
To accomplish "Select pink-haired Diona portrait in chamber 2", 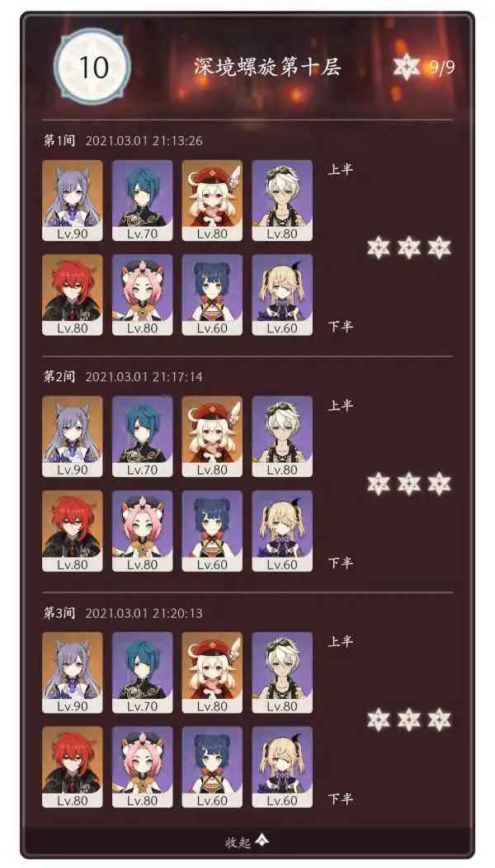I will (x=142, y=531).
